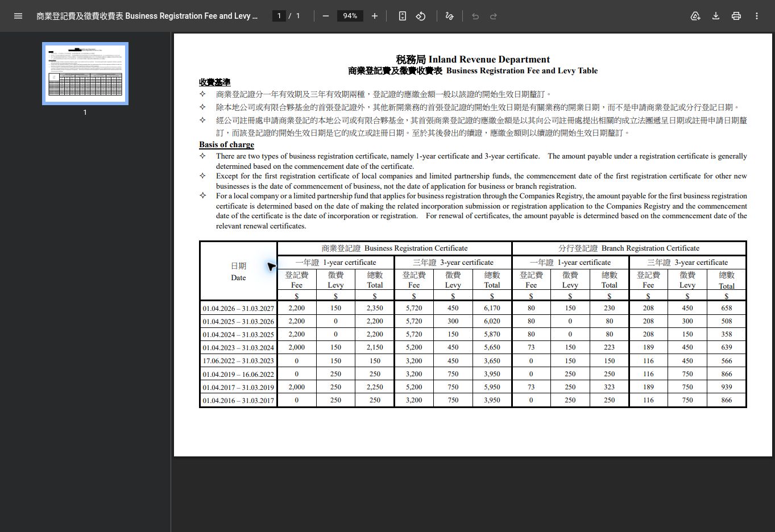Image resolution: width=775 pixels, height=532 pixels.
Task: Click the page number input field
Action: pyautogui.click(x=279, y=16)
